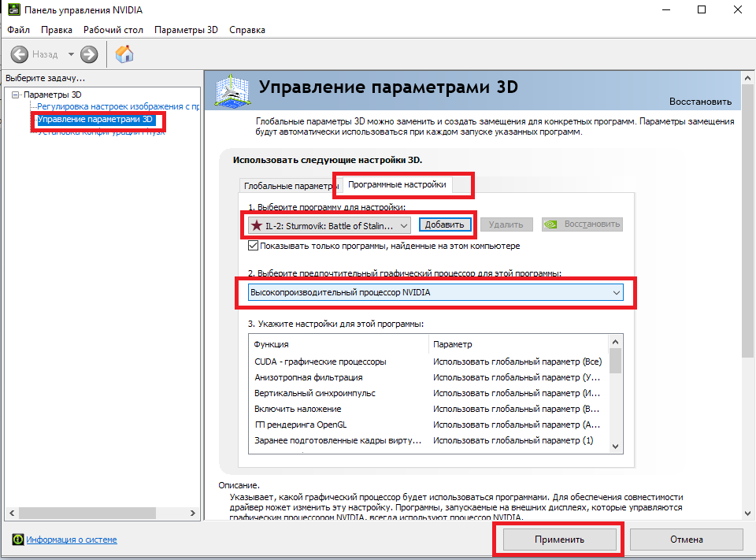Image resolution: width=756 pixels, height=560 pixels.
Task: Click CUDA parameter value (Все)
Action: click(x=517, y=362)
